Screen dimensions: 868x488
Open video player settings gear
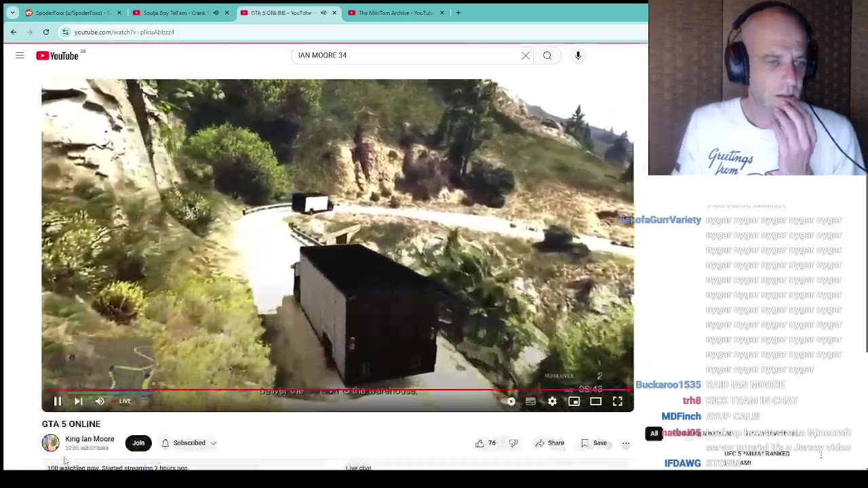[553, 401]
